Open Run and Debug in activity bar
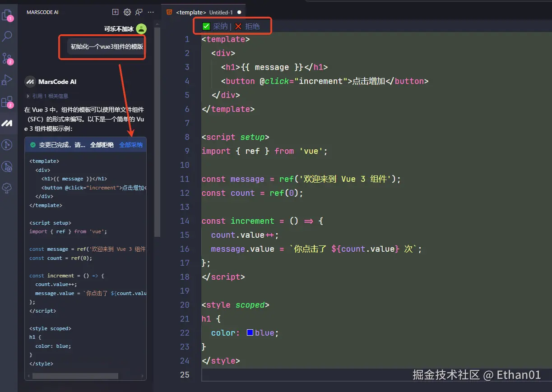This screenshot has height=392, width=552. click(x=8, y=80)
